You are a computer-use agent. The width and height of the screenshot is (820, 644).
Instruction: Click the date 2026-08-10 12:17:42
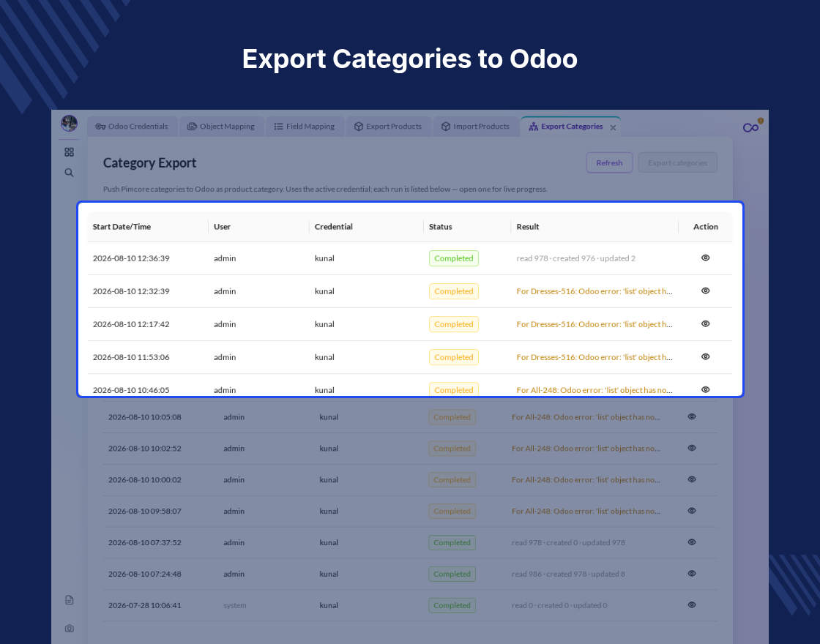[131, 324]
